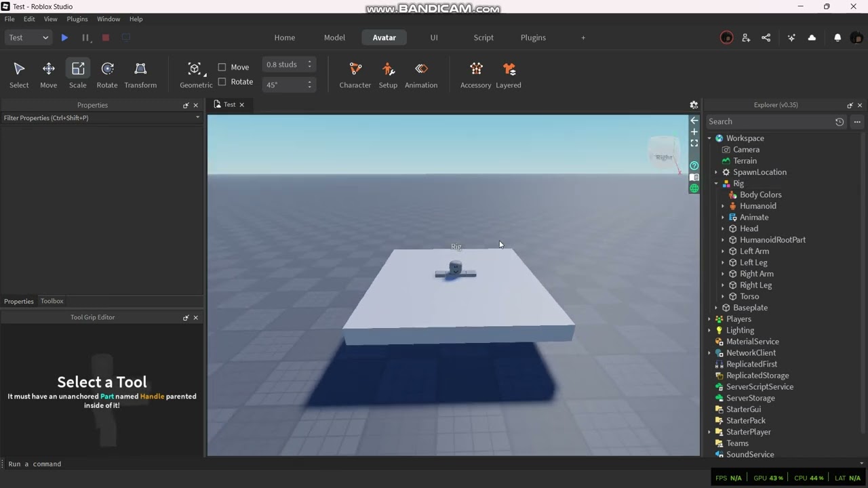Launch the avatar Setup tool
868x488 pixels.
(x=388, y=75)
